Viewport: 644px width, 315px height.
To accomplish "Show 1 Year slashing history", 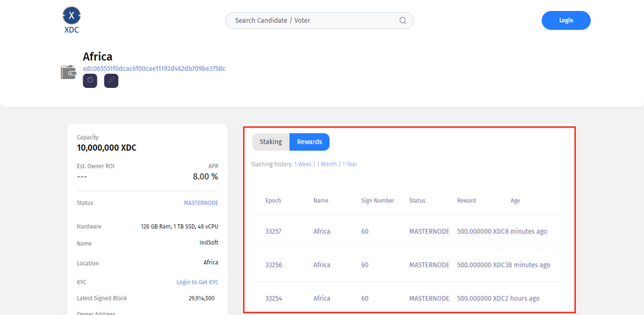I will point(350,164).
